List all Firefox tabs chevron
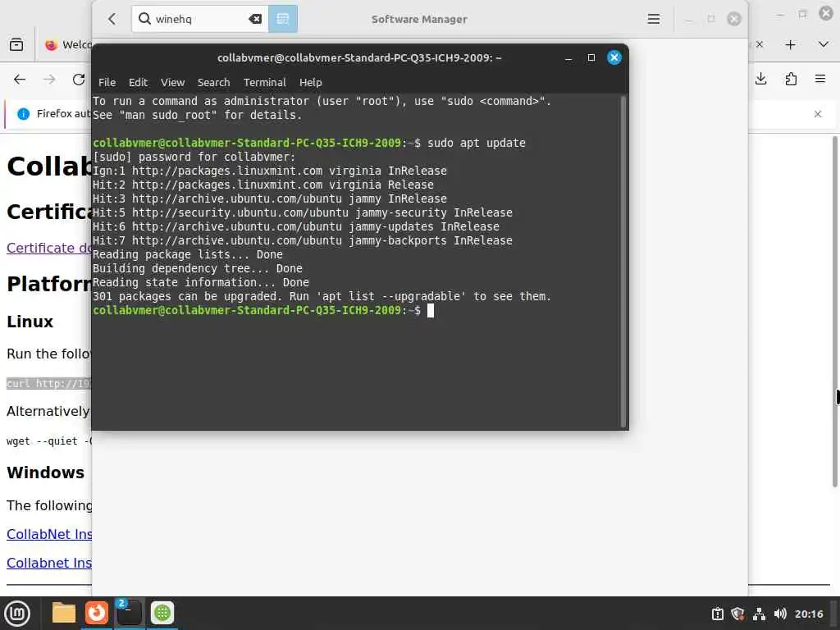The height and width of the screenshot is (630, 840). [x=824, y=44]
